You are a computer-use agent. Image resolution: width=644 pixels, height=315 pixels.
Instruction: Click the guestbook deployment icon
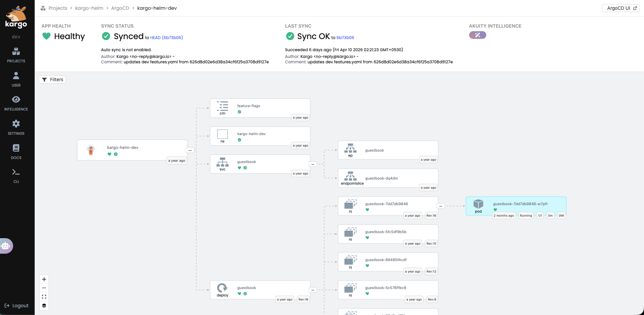[x=223, y=288]
